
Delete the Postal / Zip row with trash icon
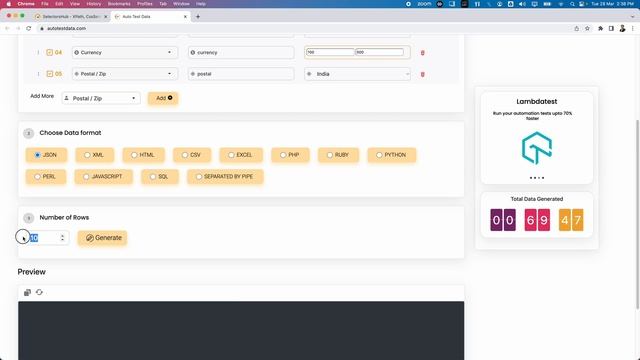pos(422,74)
